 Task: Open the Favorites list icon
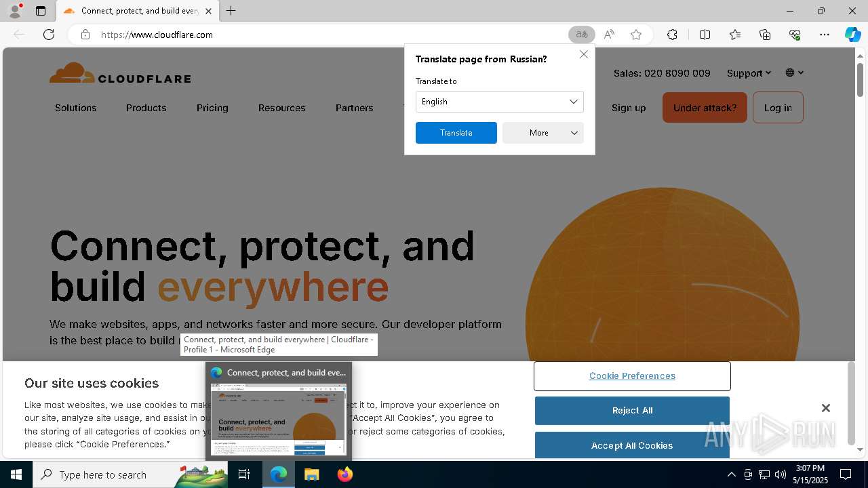click(x=735, y=35)
